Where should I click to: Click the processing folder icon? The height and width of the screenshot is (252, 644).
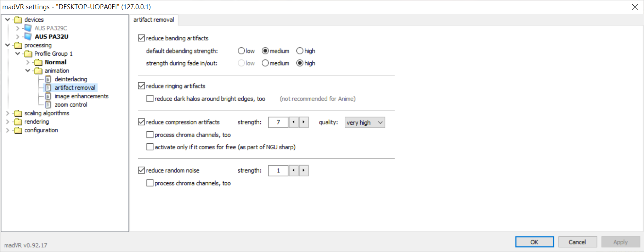(18, 45)
